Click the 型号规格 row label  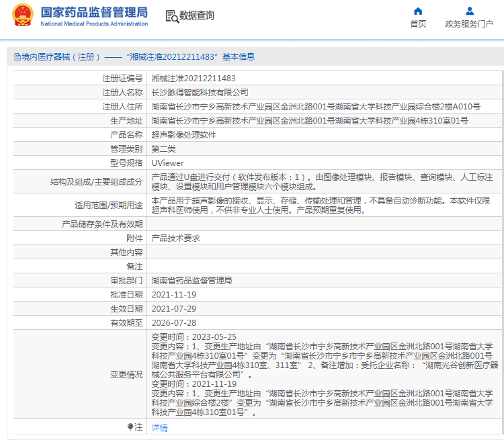[126, 163]
